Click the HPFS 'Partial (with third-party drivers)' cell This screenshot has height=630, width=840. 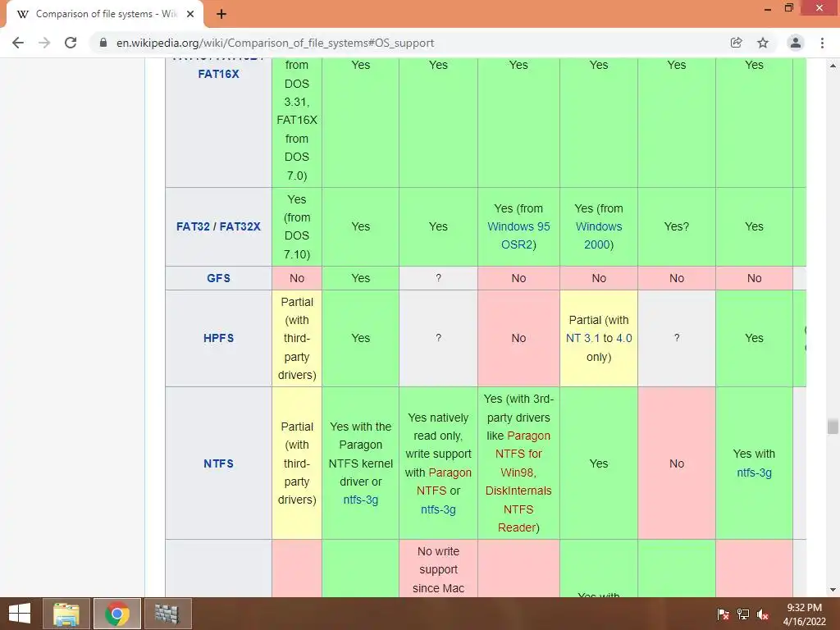[297, 338]
